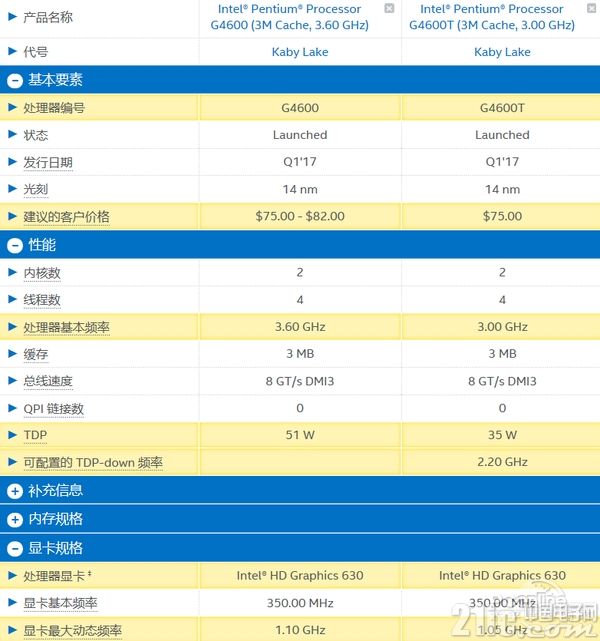This screenshot has width=600, height=641.
Task: Select Intel HD Graphics 630 under G4600
Action: [300, 576]
